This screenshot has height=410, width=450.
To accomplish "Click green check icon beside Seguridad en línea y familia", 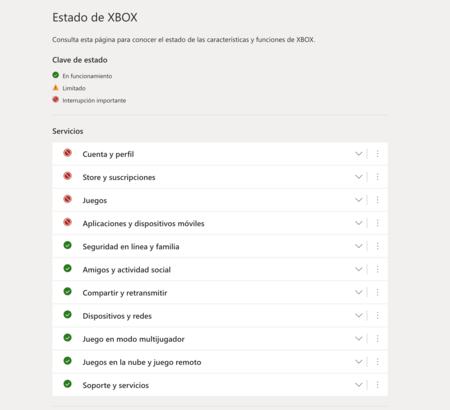I will [x=68, y=245].
